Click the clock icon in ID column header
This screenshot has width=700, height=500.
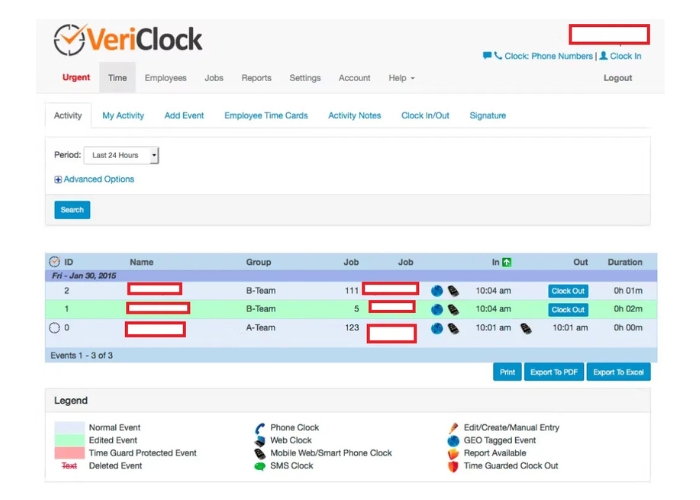pos(54,262)
